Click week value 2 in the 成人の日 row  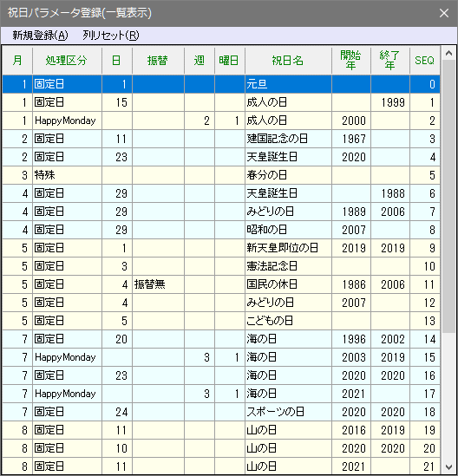pyautogui.click(x=200, y=121)
